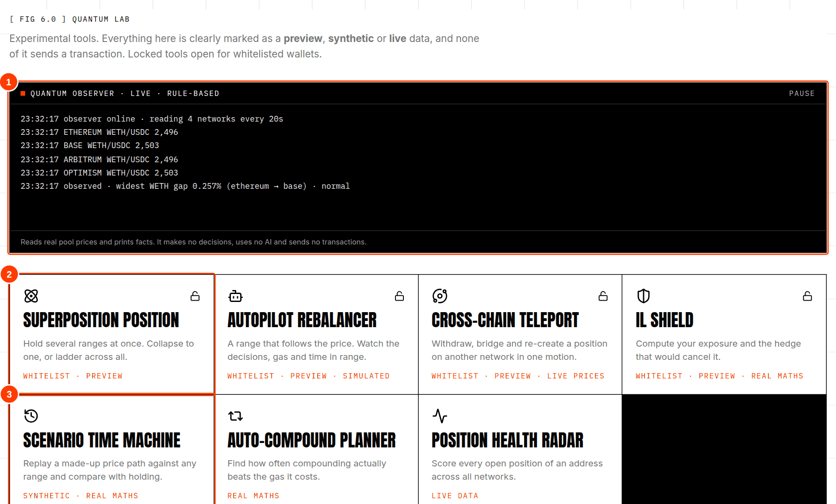
Task: Click the Superposition Position atom icon
Action: click(x=31, y=296)
